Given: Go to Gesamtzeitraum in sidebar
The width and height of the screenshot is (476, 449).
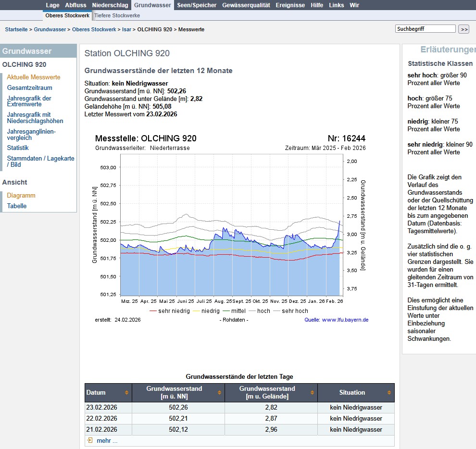Looking at the screenshot, I should 30,88.
